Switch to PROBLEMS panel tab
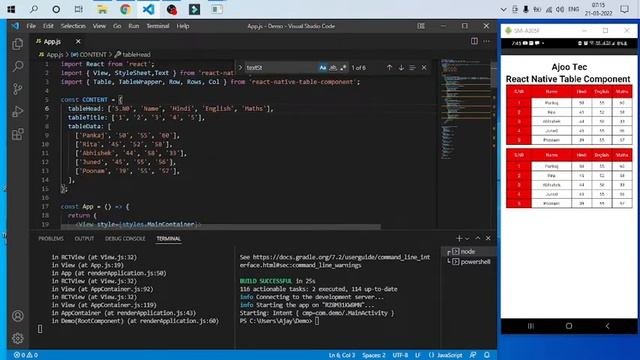The width and height of the screenshot is (640, 360). 51,239
